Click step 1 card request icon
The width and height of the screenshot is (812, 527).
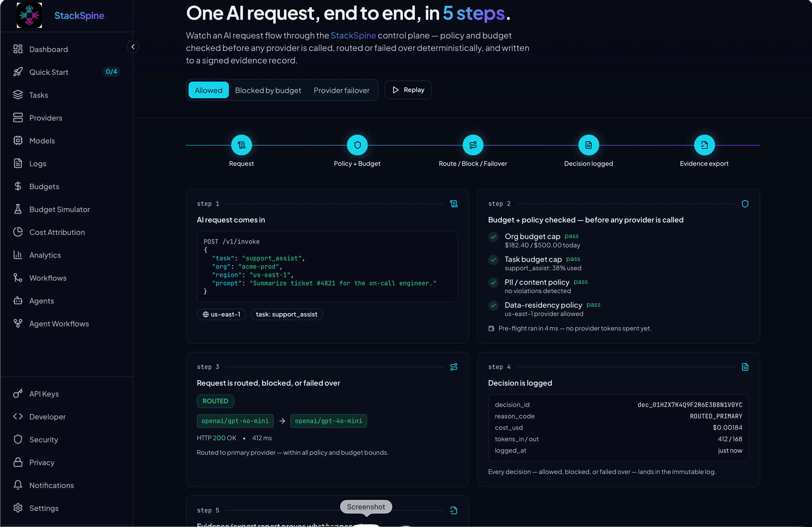pyautogui.click(x=454, y=203)
